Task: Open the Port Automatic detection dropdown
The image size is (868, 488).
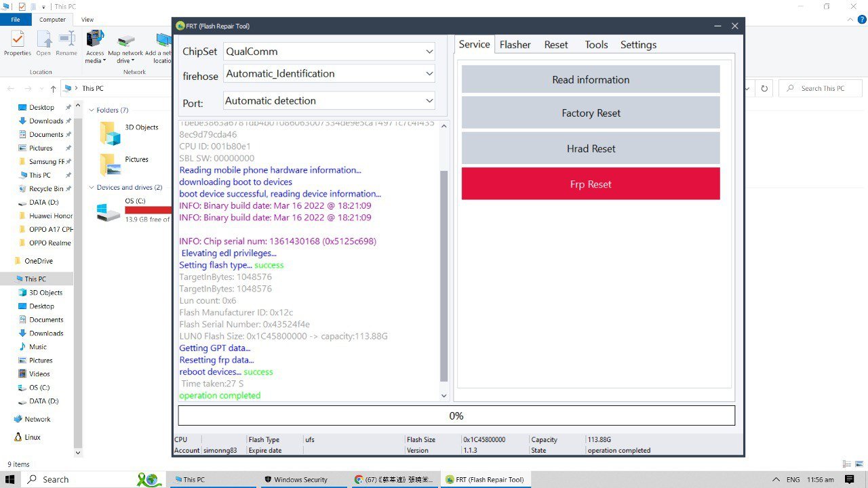Action: [x=329, y=101]
